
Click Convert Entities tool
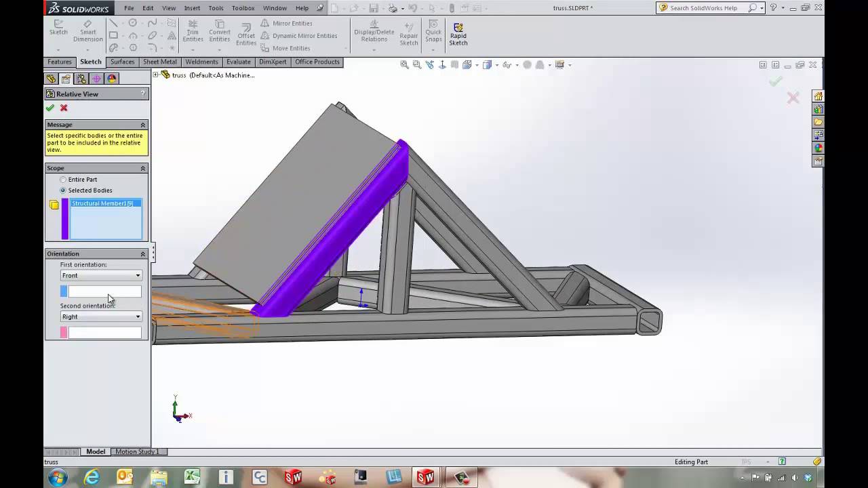pyautogui.click(x=220, y=31)
